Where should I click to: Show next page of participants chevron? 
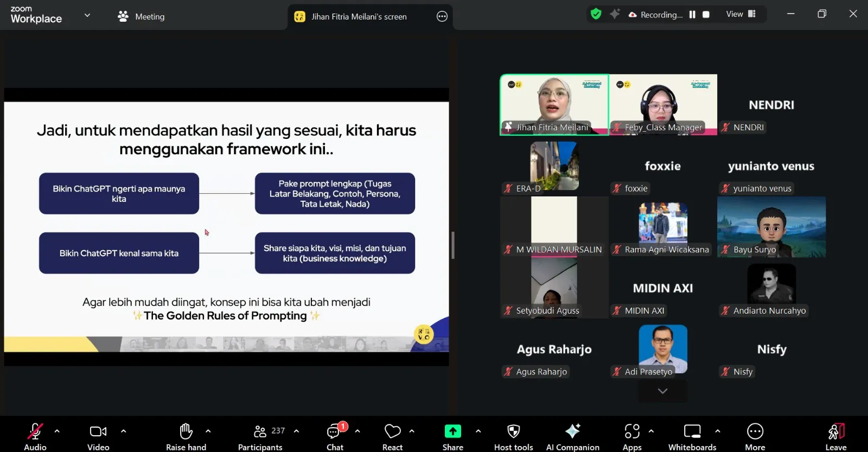point(662,391)
